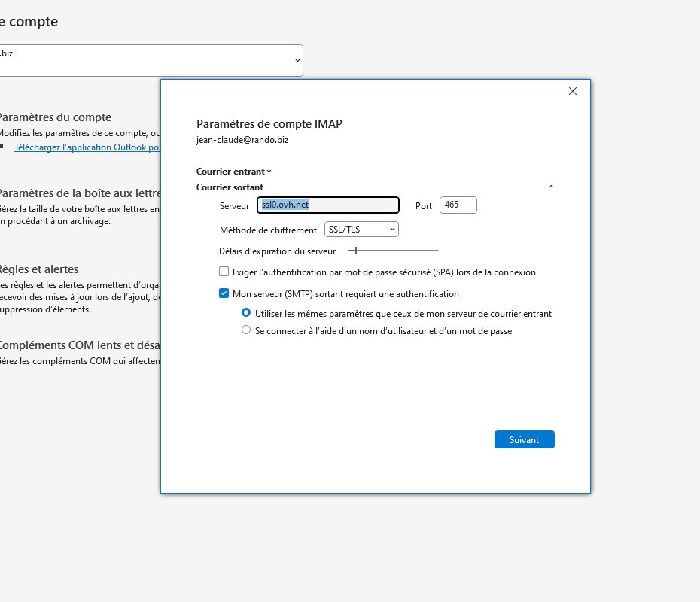The height and width of the screenshot is (602, 700).
Task: Open the Méthode de chiffrement dropdown
Action: click(x=361, y=230)
